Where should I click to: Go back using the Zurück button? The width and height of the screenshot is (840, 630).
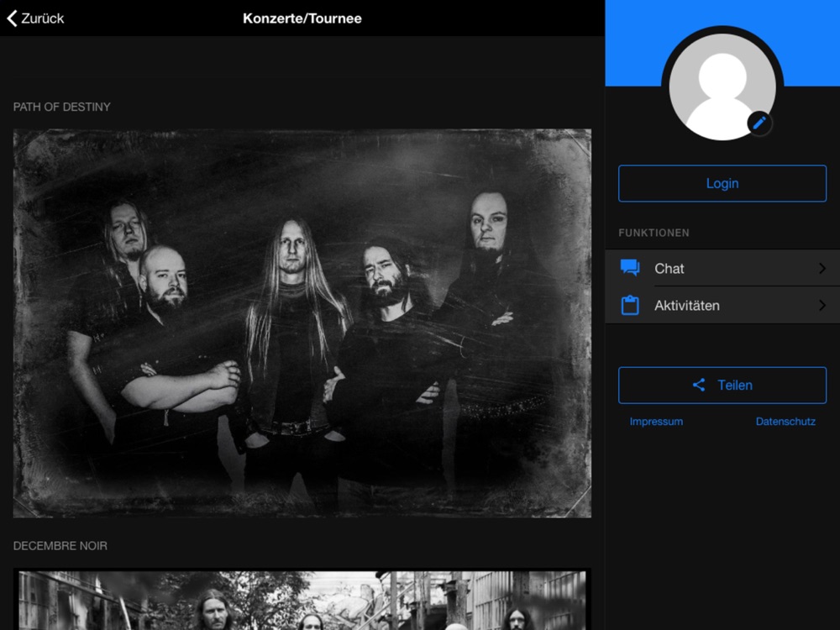35,18
